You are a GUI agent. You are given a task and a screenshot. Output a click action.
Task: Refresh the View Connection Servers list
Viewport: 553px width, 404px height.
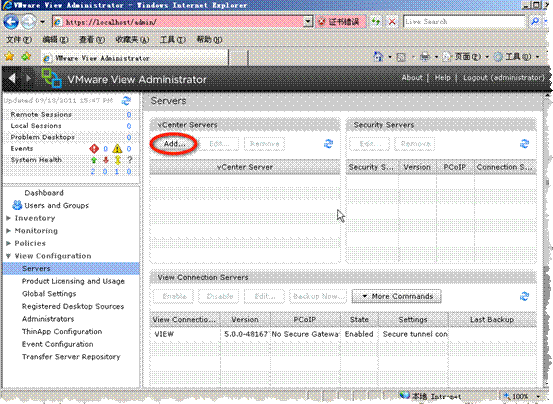pyautogui.click(x=524, y=296)
